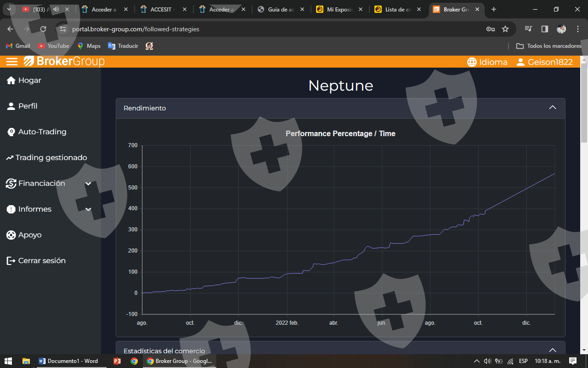Collapse the Rendimiento panel
The image size is (588, 368).
point(553,108)
